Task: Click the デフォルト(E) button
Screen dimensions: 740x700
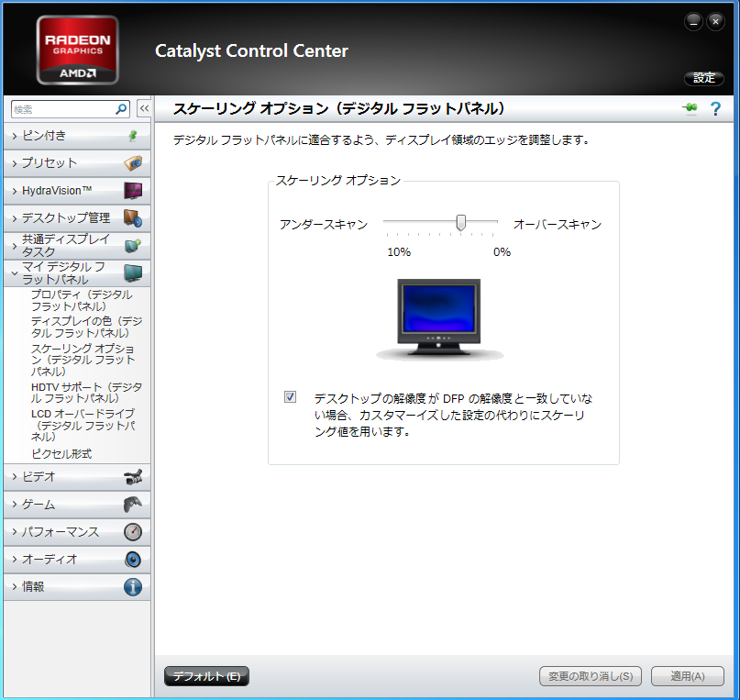Action: (206, 676)
